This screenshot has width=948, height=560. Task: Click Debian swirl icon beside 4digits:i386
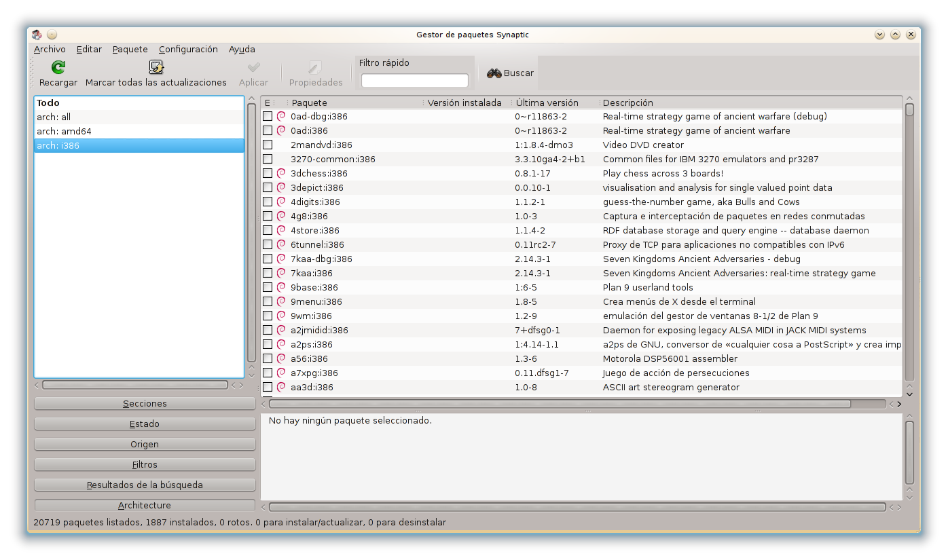(x=281, y=202)
